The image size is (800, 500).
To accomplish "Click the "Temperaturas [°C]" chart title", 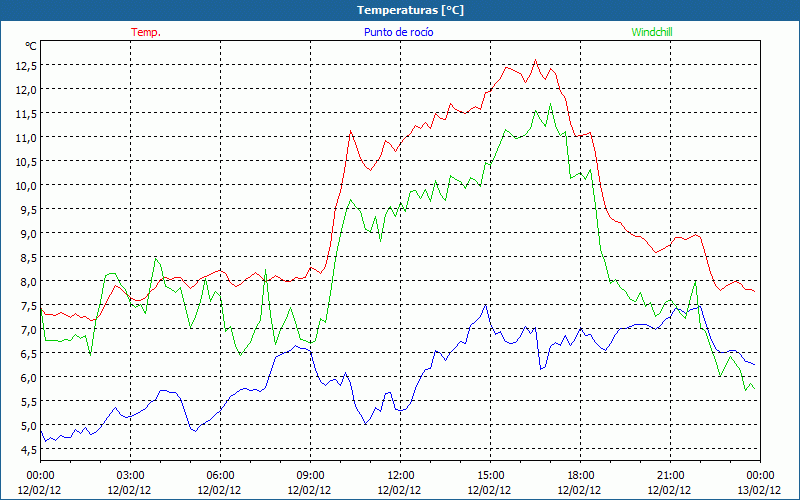I will pos(410,10).
